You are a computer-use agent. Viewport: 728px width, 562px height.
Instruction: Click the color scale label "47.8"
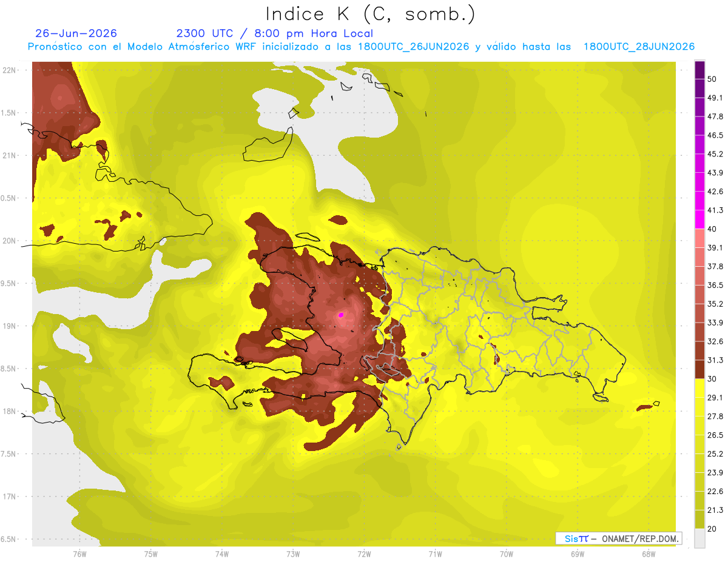[715, 116]
